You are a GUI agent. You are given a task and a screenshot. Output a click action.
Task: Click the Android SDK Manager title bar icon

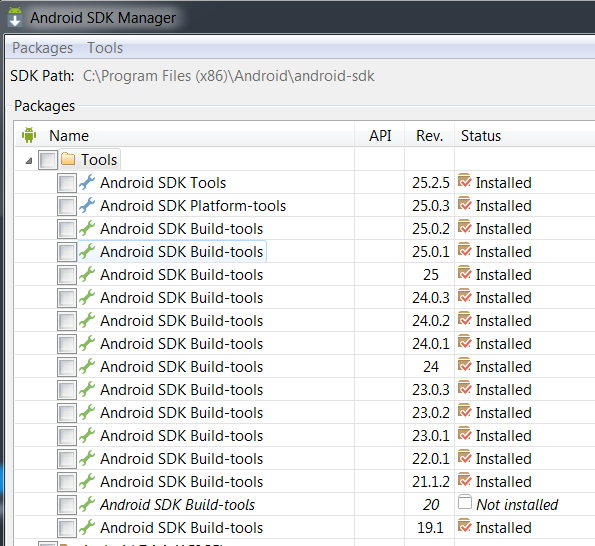15,17
